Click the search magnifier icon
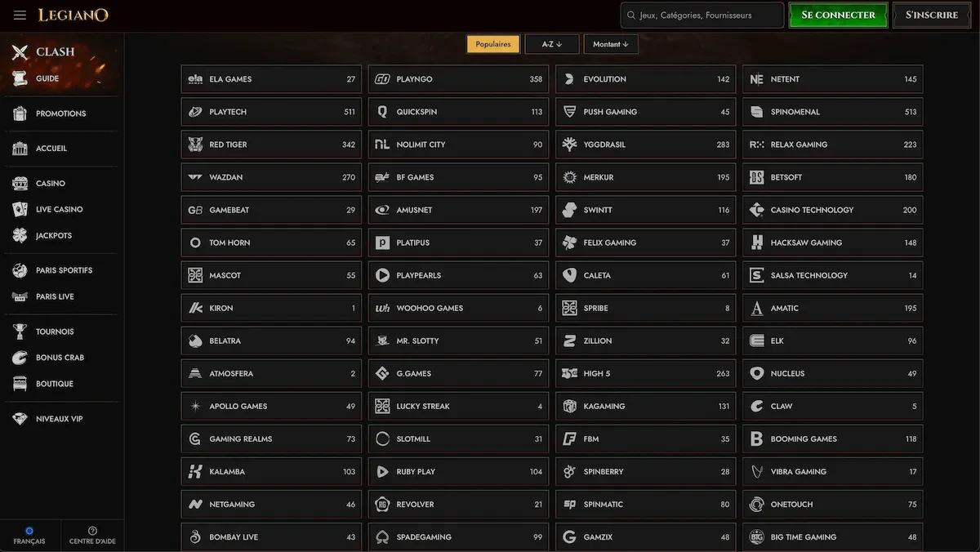Screen dimensions: 980x552 [x=631, y=16]
